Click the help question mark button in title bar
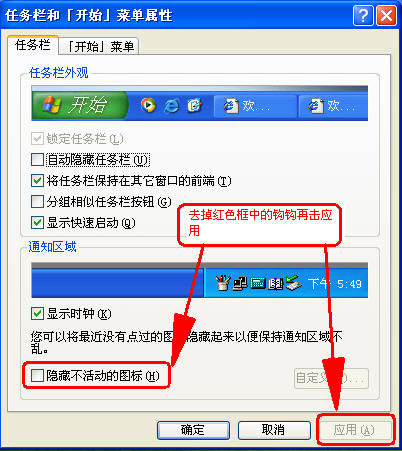Viewport: 402px width, 451px height. 363,15
